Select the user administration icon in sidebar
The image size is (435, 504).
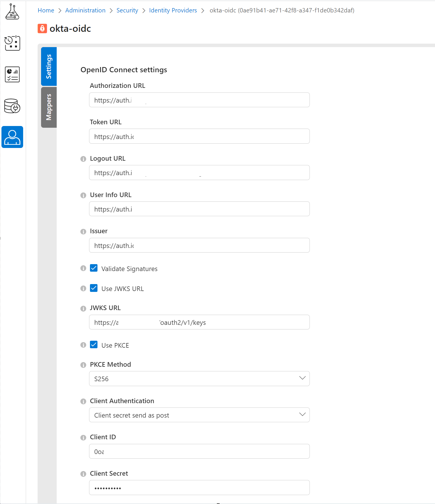pos(12,137)
